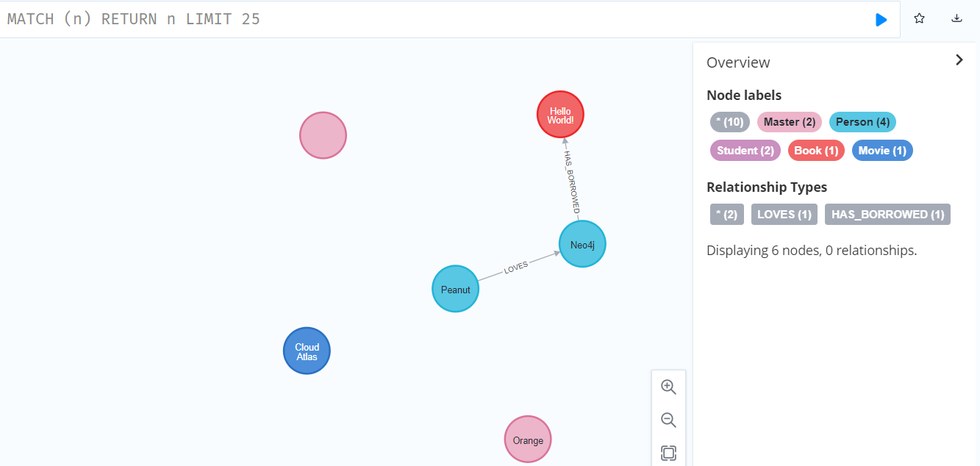The image size is (980, 466).
Task: Pick the Movie (1) label tag
Action: [x=881, y=151]
